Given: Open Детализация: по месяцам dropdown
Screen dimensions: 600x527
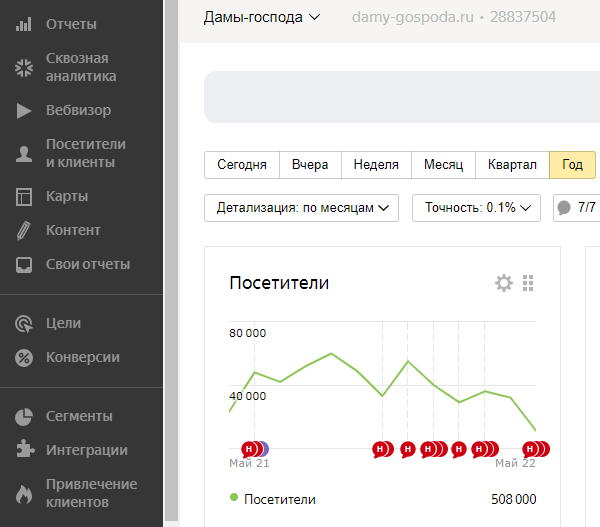Looking at the screenshot, I should [x=302, y=208].
